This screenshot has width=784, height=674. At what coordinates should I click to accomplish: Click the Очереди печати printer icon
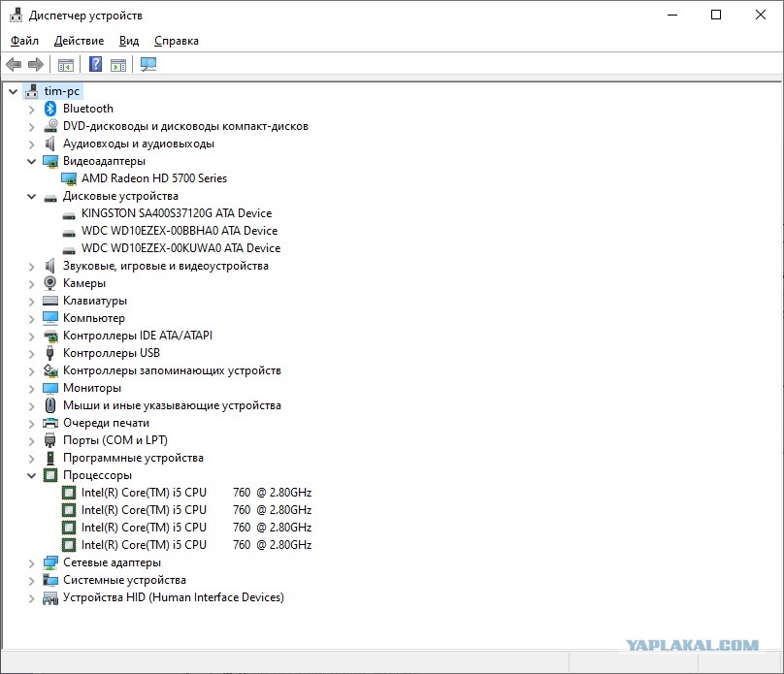point(50,423)
